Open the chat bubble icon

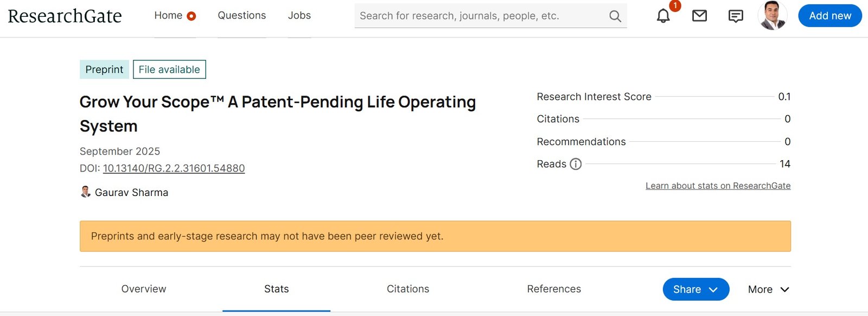tap(736, 16)
